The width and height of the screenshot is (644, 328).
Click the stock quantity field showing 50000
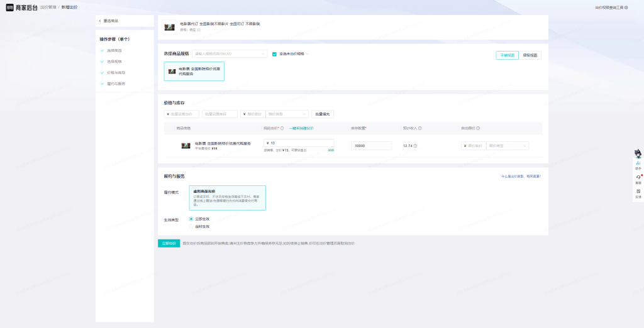[371, 146]
